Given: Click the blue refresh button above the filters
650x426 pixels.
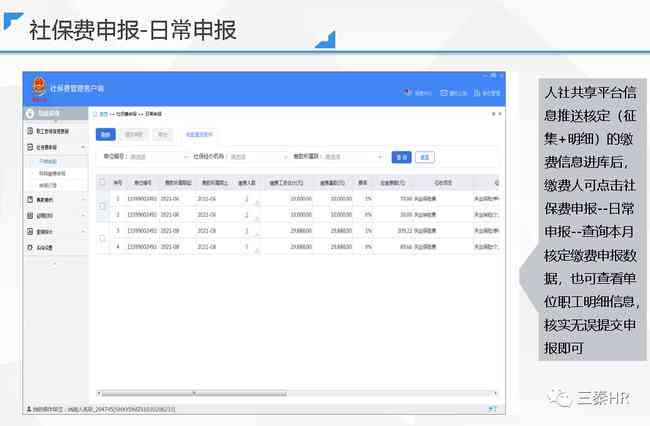Looking at the screenshot, I should click(106, 134).
